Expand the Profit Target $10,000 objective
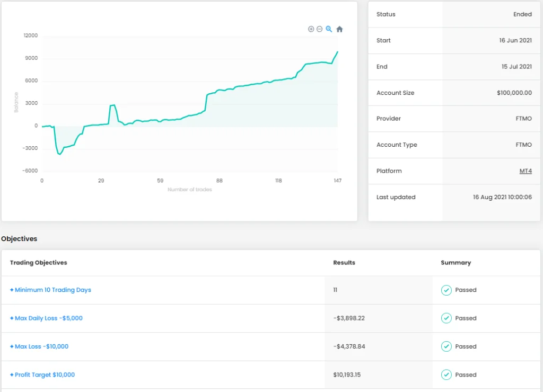Viewport: 543px width, 392px height. tap(42, 375)
